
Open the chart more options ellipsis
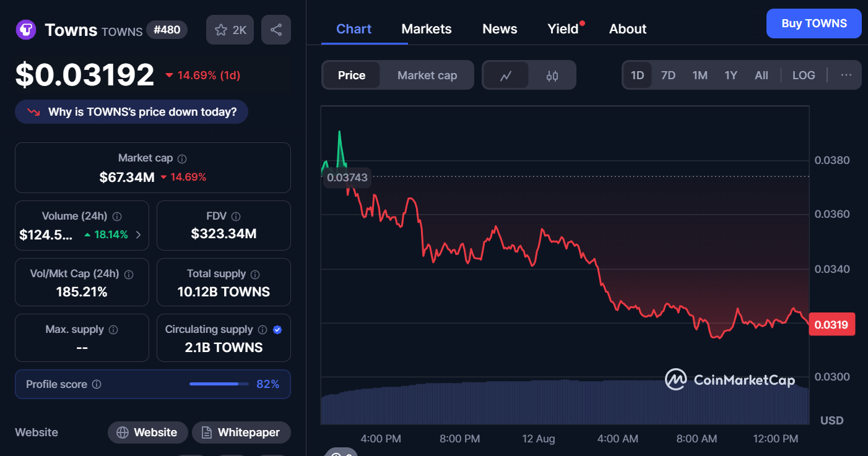[x=846, y=75]
